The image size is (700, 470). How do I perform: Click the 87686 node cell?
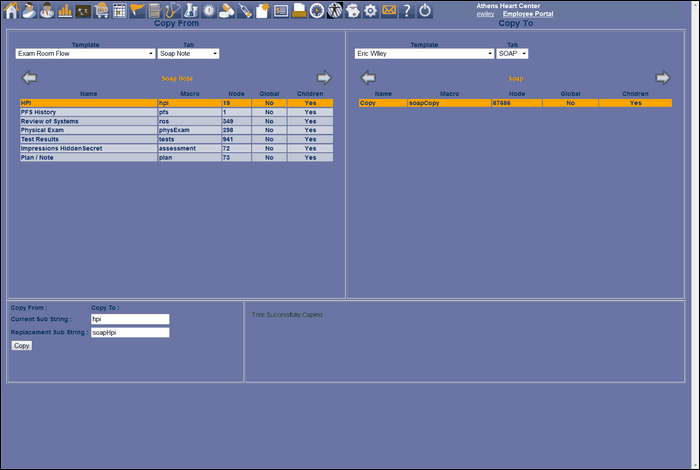[517, 103]
